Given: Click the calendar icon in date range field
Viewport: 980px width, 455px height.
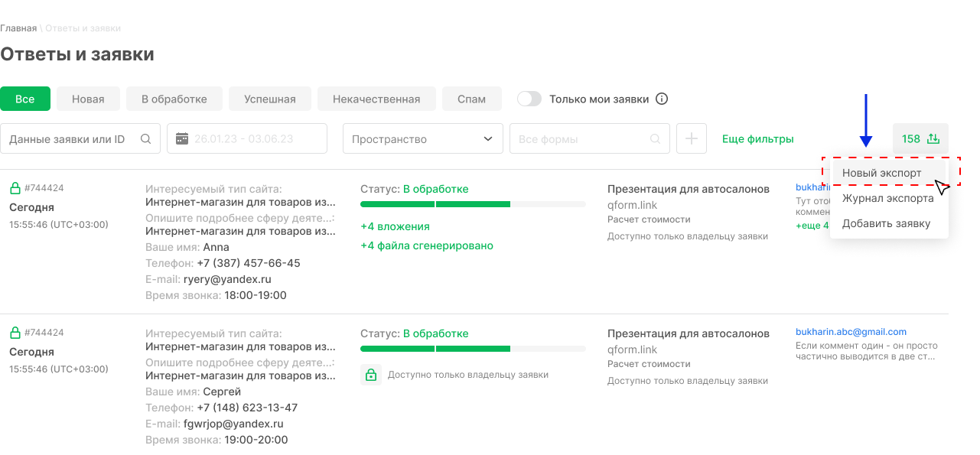Looking at the screenshot, I should click(x=182, y=139).
